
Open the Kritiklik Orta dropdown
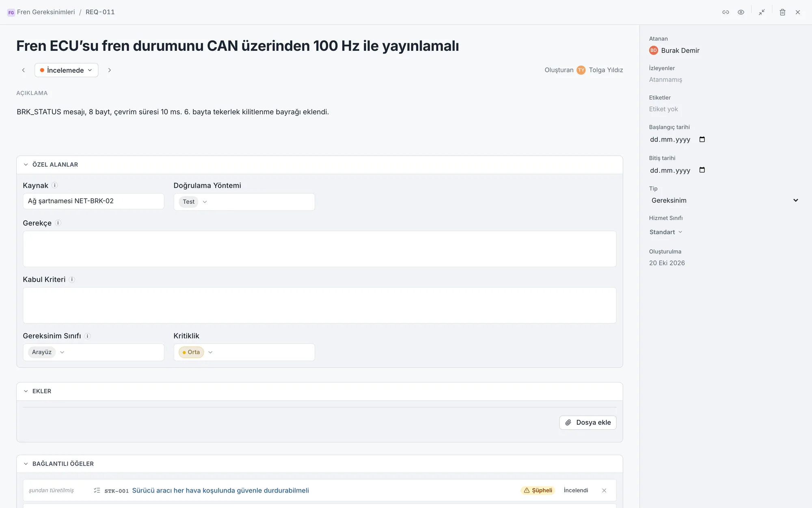click(x=244, y=352)
